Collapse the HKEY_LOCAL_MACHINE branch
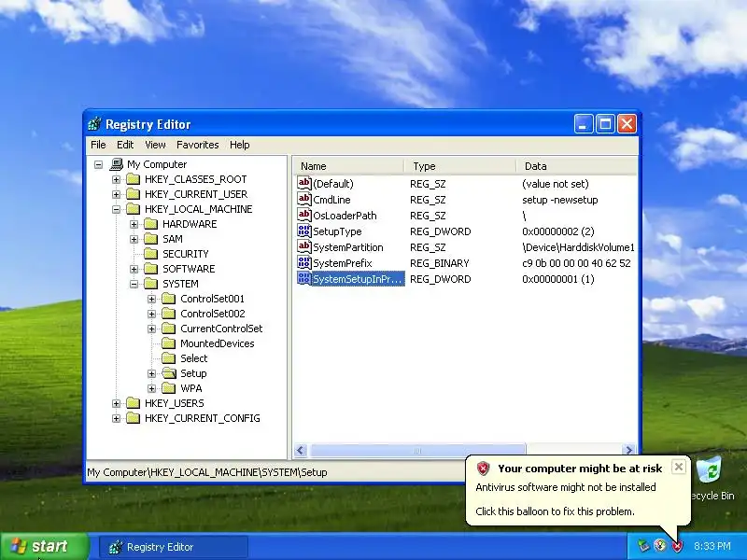The width and height of the screenshot is (747, 560). pos(116,209)
